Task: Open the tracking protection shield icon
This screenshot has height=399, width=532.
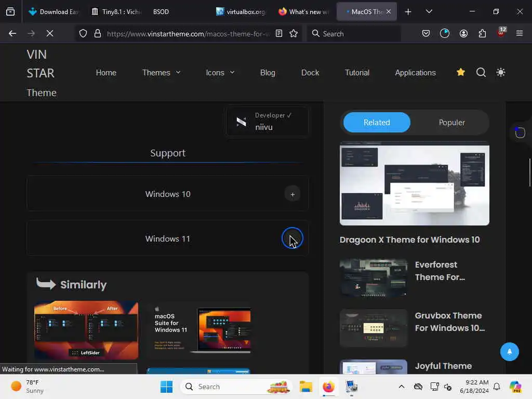Action: tap(83, 33)
